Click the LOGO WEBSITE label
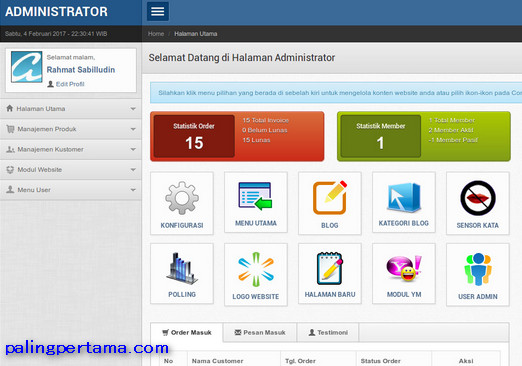The image size is (522, 366). pyautogui.click(x=256, y=296)
